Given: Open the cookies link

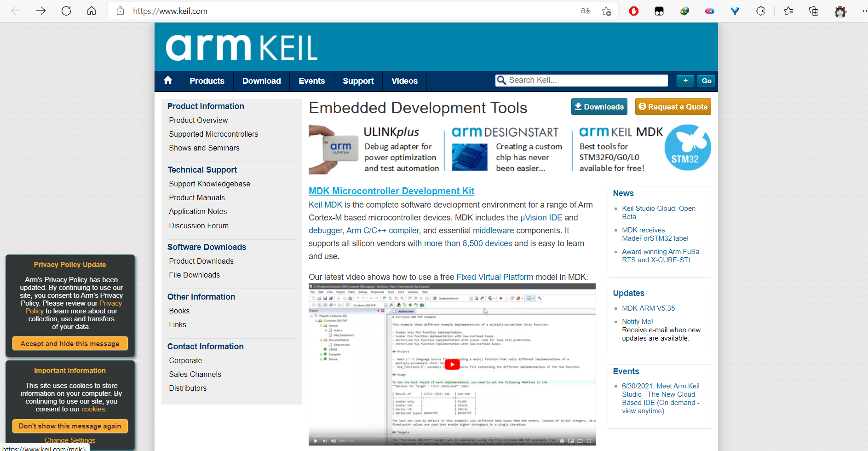Looking at the screenshot, I should point(93,409).
